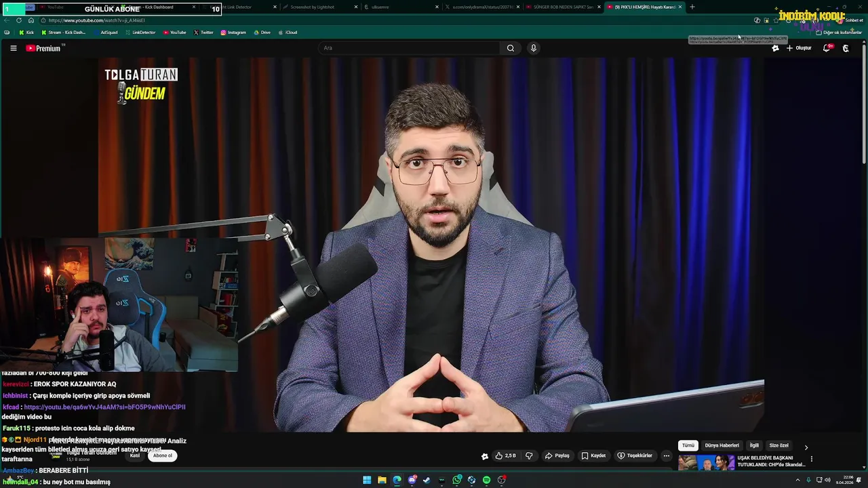Open Spotify from taskbar
868x488 pixels.
pyautogui.click(x=486, y=480)
